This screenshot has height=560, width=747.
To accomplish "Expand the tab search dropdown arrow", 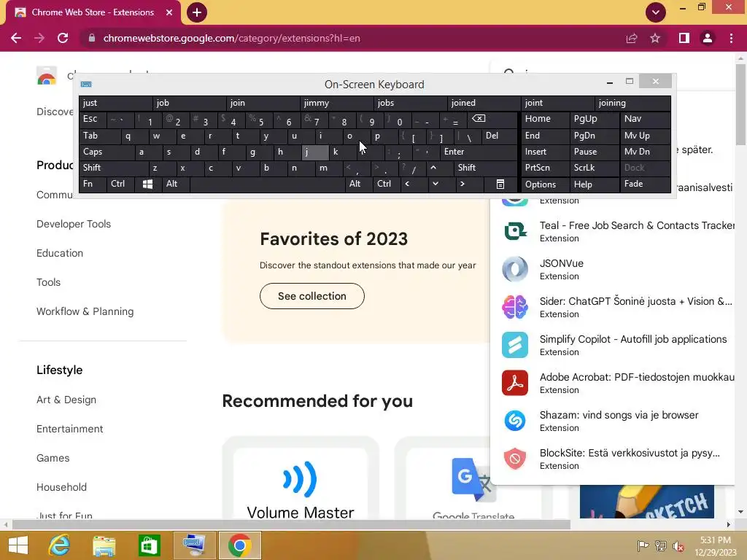I will pos(656,12).
